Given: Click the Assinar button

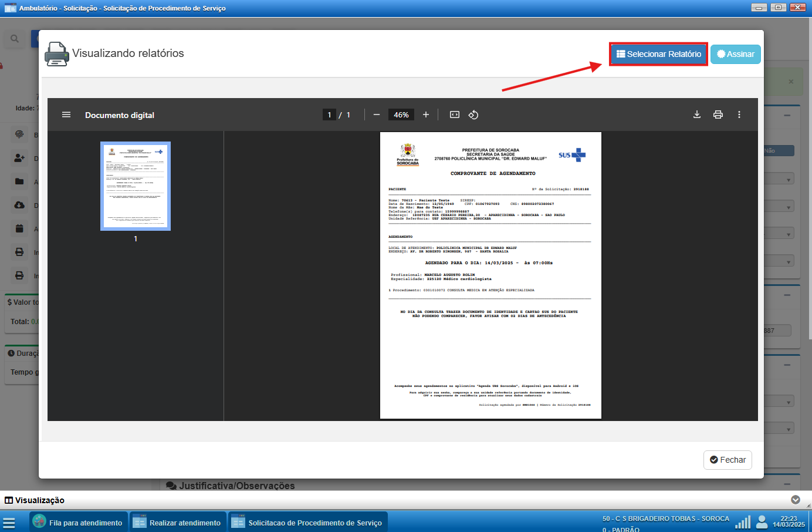Looking at the screenshot, I should click(736, 54).
